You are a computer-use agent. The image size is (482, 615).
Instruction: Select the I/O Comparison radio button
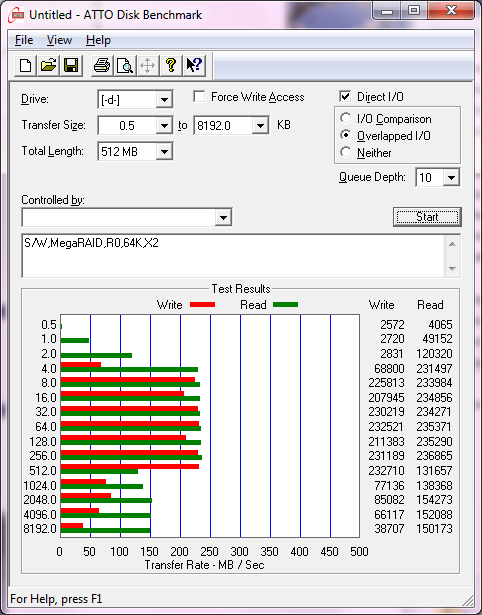click(346, 118)
